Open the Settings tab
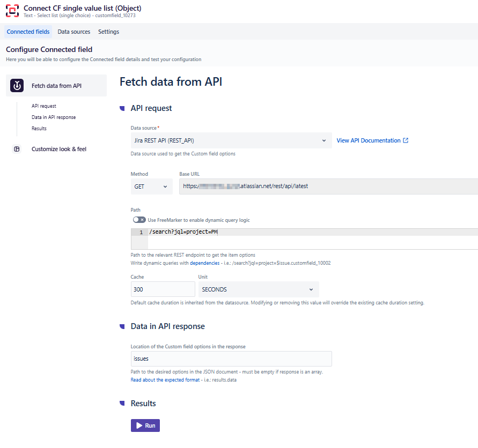The width and height of the screenshot is (478, 448). click(108, 32)
